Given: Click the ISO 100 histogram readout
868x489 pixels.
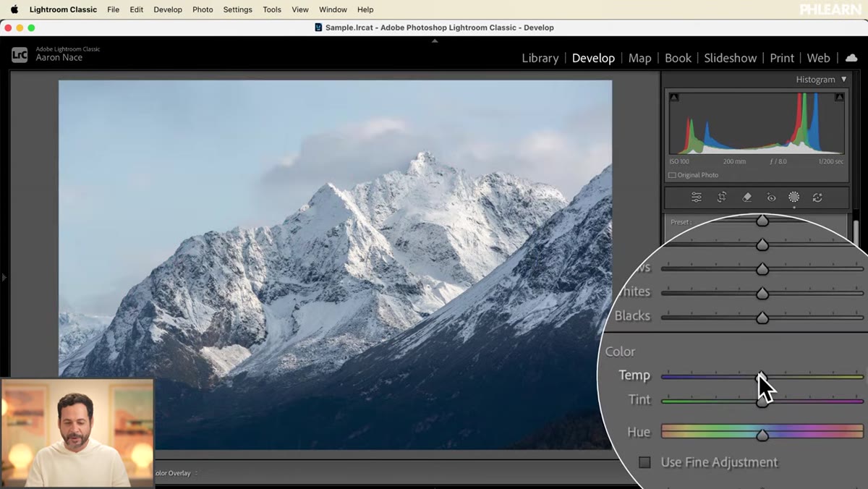Looking at the screenshot, I should tap(678, 161).
